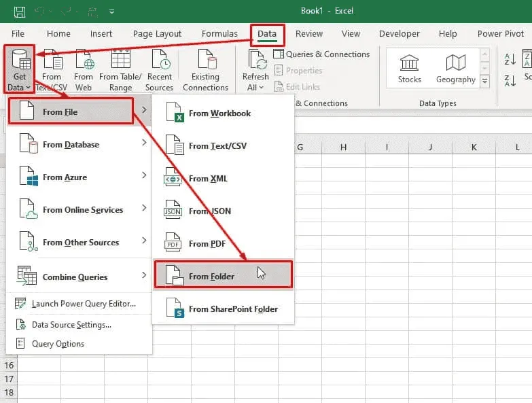The height and width of the screenshot is (403, 532).
Task: Select From PDF option
Action: tap(207, 243)
